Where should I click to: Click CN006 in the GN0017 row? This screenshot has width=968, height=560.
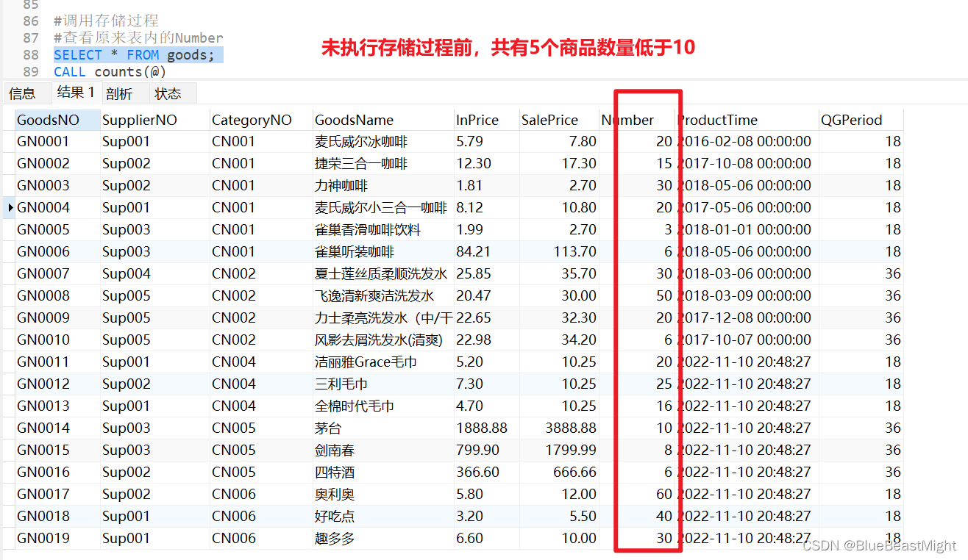point(234,494)
